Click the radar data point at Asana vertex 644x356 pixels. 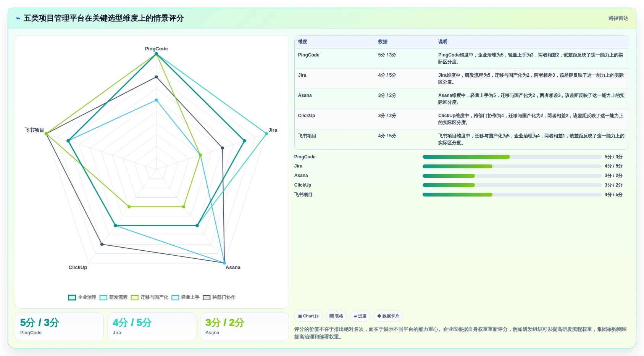tap(224, 263)
